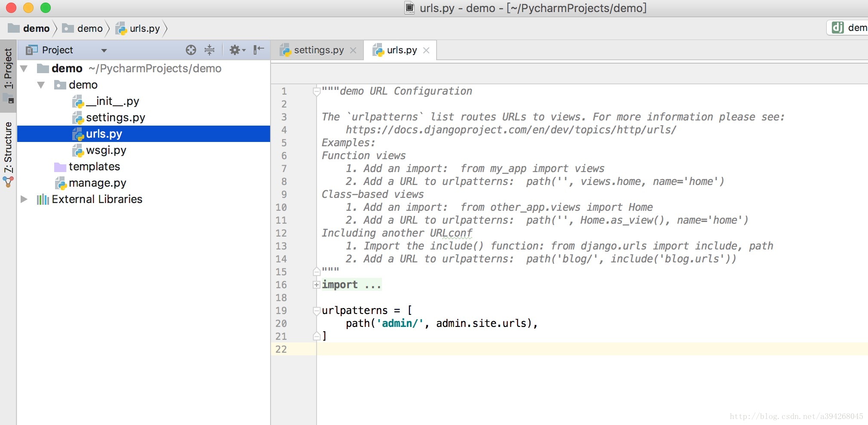
Task: Collapse the demo root project folder
Action: pyautogui.click(x=24, y=68)
